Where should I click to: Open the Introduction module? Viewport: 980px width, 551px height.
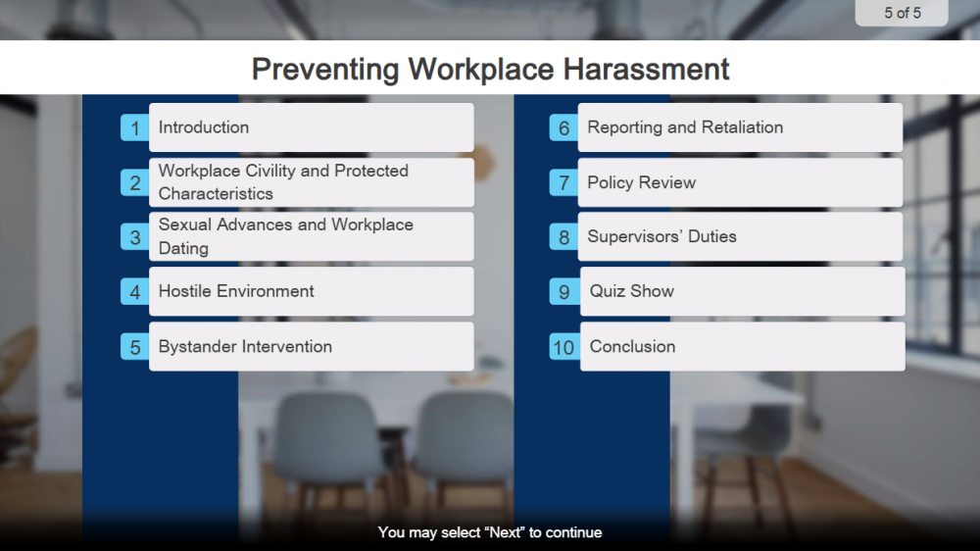pyautogui.click(x=311, y=127)
